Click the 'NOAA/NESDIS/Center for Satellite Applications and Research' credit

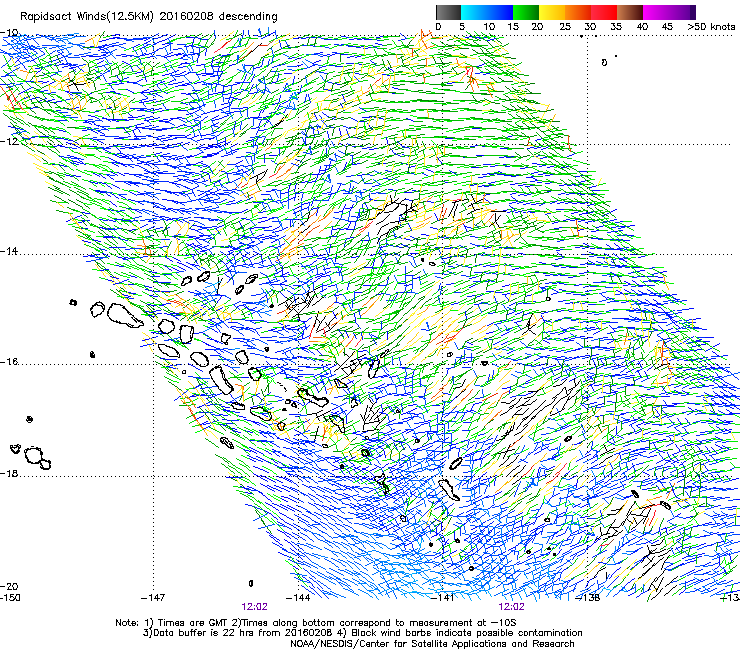(x=432, y=644)
